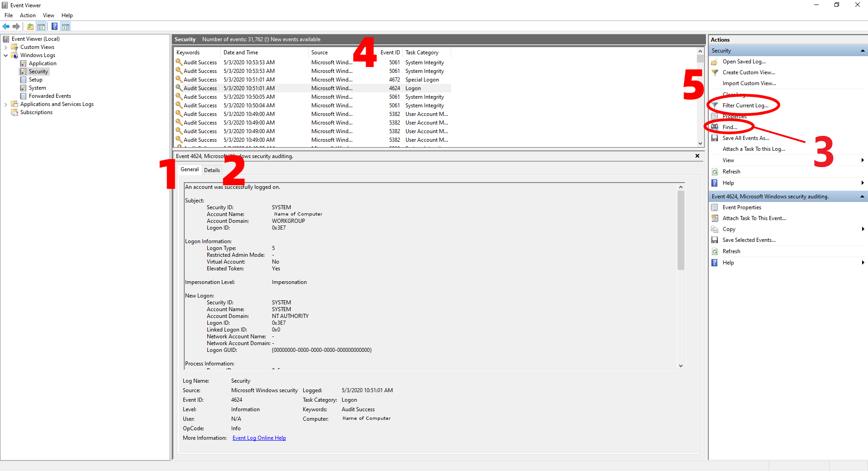Click the Help question mark toolbar icon
The image size is (868, 471).
click(x=54, y=26)
